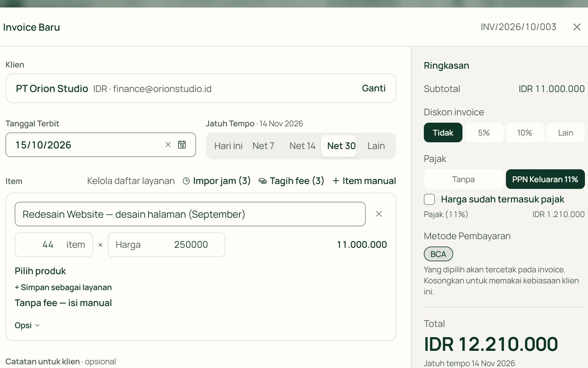Click the PT Orion Studio client name
588x368 pixels.
pos(52,89)
